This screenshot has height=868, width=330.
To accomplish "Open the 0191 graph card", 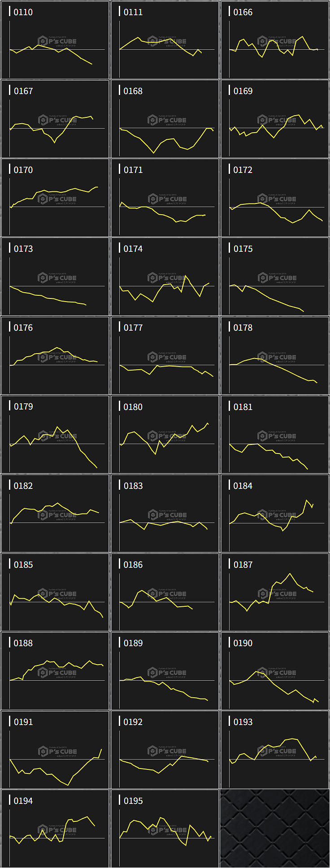I will [x=55, y=750].
